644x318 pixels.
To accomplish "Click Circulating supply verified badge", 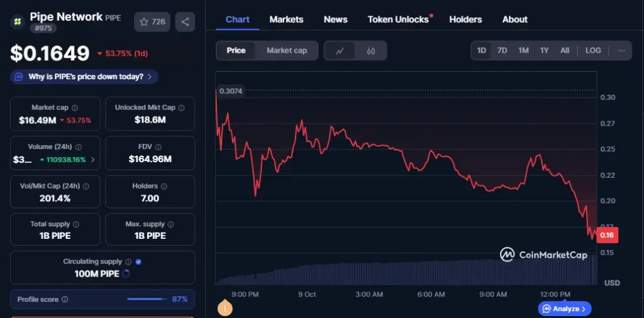I will click(138, 261).
